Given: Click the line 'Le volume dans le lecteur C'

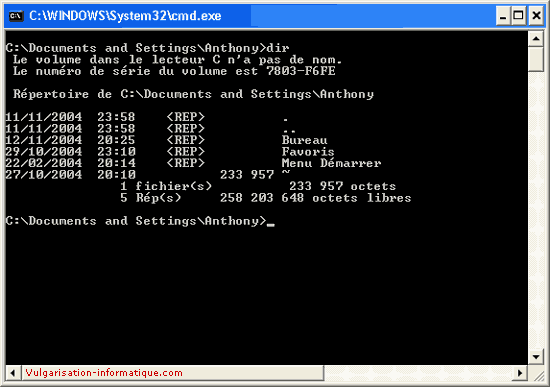Looking at the screenshot, I should point(117,59).
